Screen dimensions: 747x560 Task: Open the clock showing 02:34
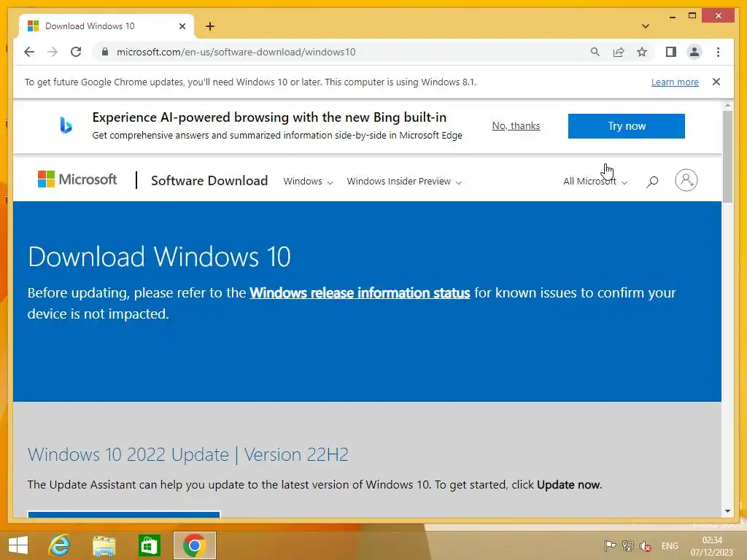click(x=712, y=545)
